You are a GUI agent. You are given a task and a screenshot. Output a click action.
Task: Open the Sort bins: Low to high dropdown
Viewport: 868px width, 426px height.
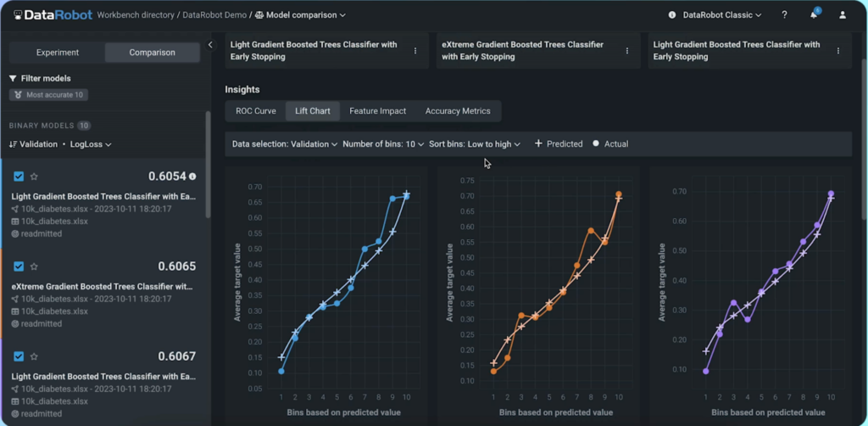coord(475,144)
